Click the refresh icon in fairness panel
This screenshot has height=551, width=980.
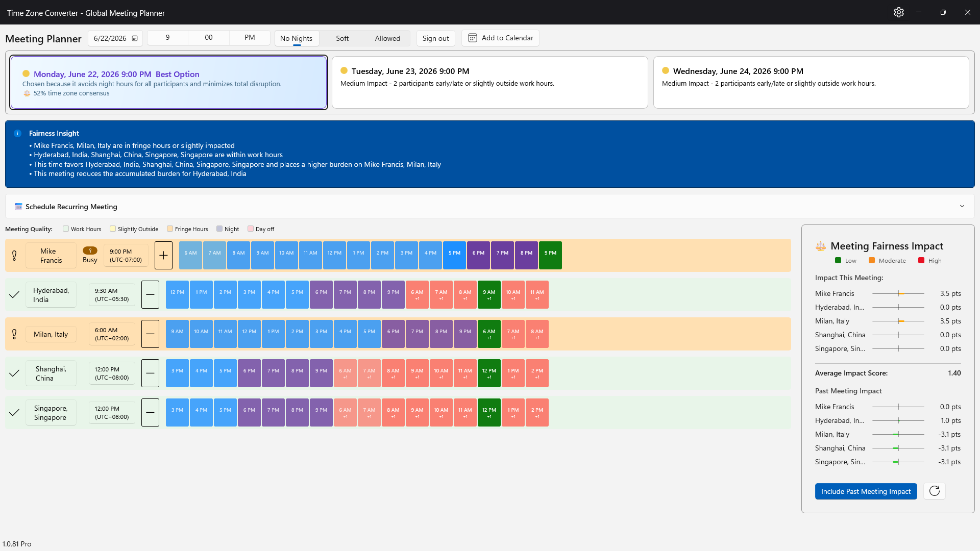coord(935,491)
